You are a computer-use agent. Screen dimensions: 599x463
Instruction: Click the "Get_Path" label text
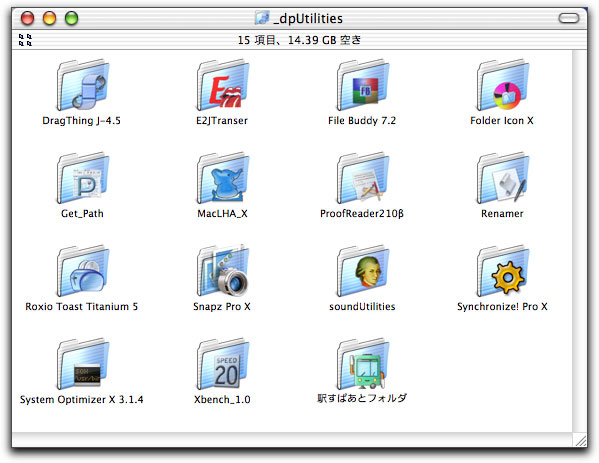[82, 214]
